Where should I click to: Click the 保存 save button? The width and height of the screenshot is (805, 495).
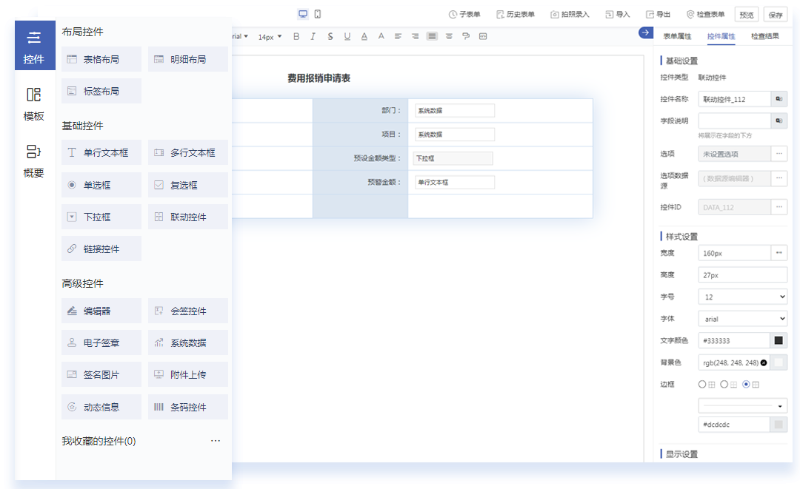[775, 14]
